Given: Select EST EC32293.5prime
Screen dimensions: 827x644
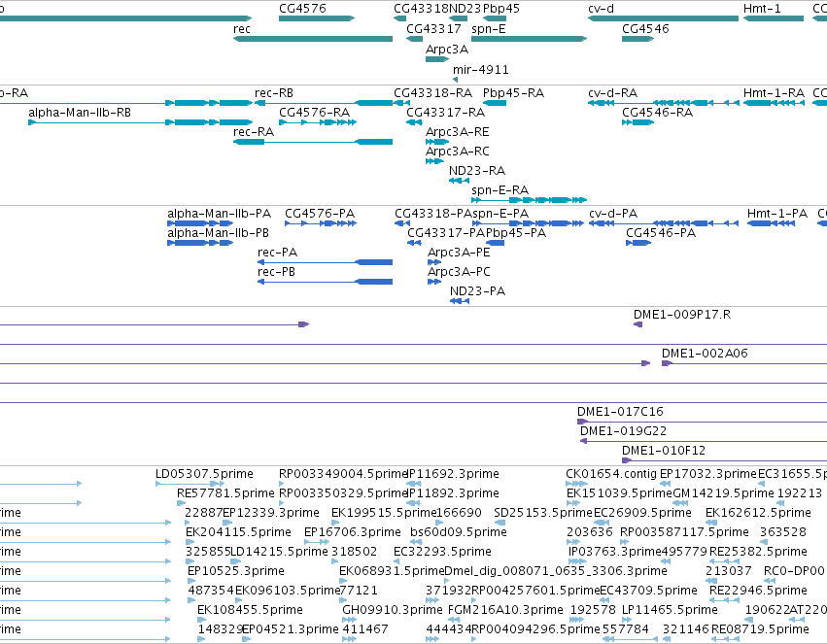Looking at the screenshot, I should [x=396, y=561].
